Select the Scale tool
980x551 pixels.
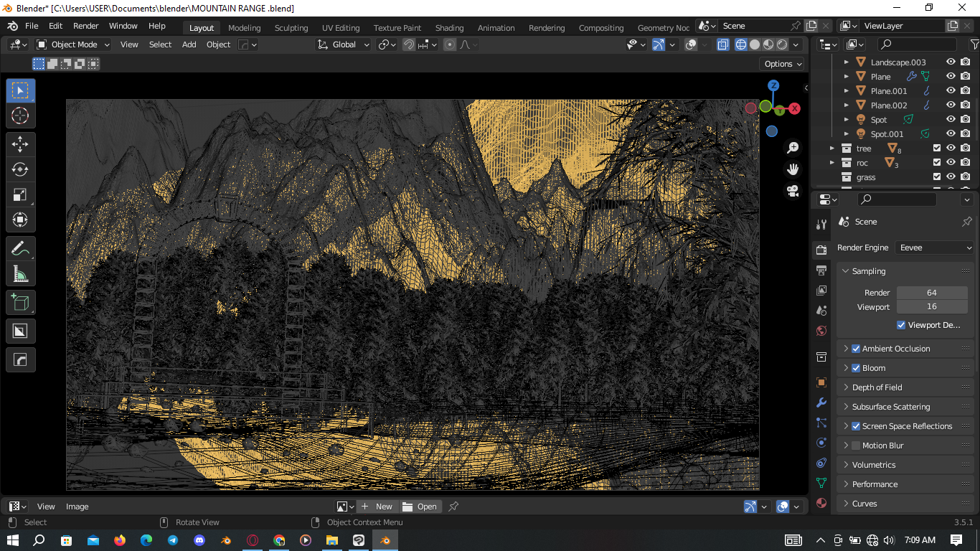[20, 194]
